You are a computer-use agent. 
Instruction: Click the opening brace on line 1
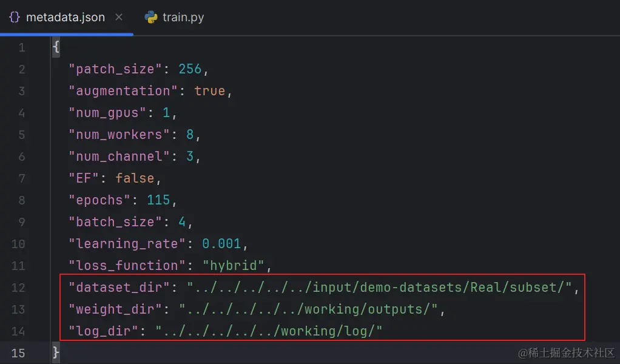tap(56, 47)
